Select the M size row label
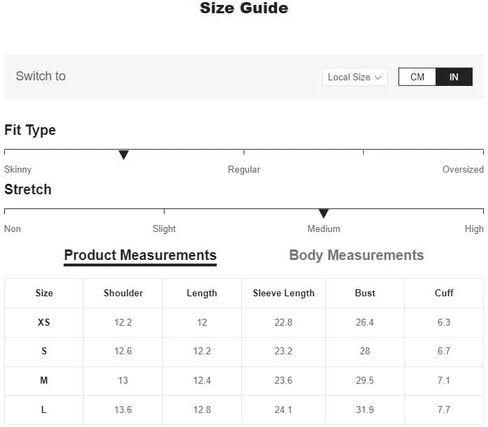This screenshot has width=488, height=427. coord(44,380)
